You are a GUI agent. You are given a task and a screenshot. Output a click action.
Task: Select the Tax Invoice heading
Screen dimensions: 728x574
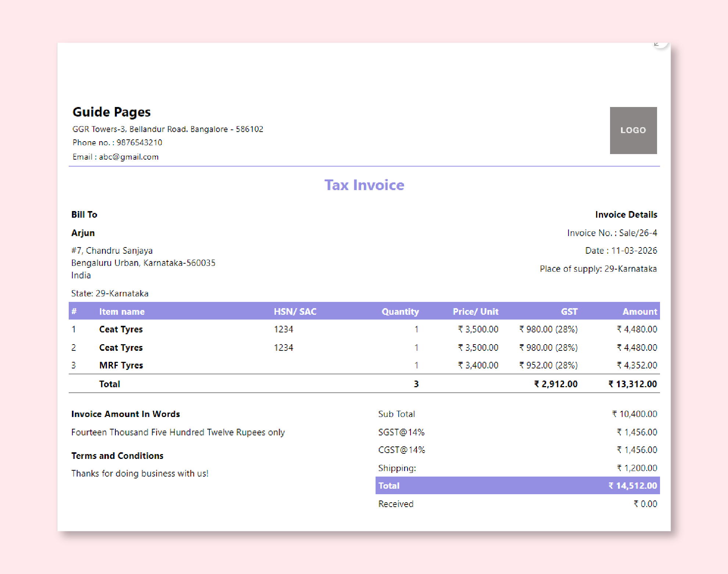364,185
